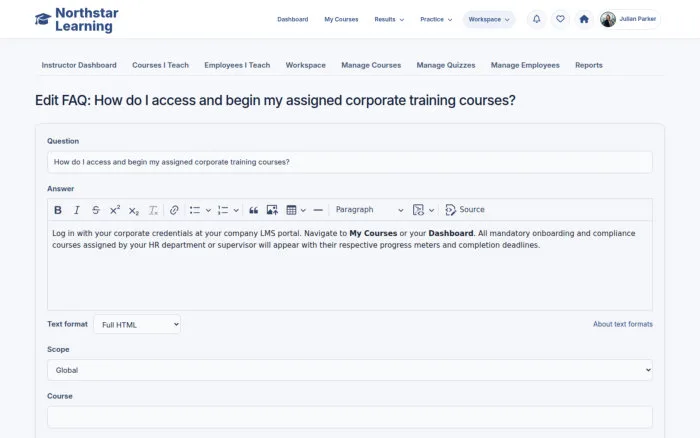Expand numbered list style options arrow

click(236, 210)
